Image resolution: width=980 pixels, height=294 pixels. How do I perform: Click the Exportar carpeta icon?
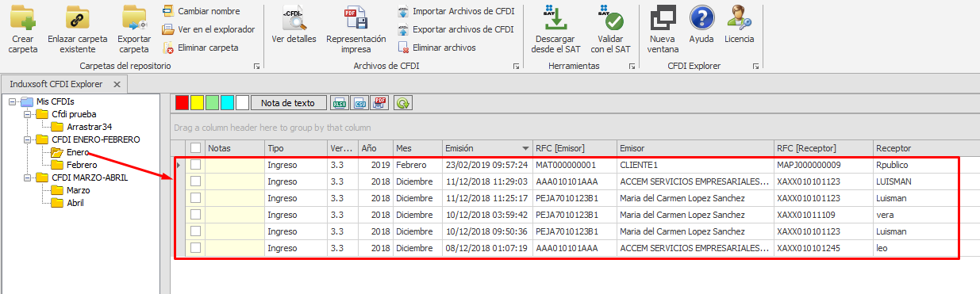point(134,17)
